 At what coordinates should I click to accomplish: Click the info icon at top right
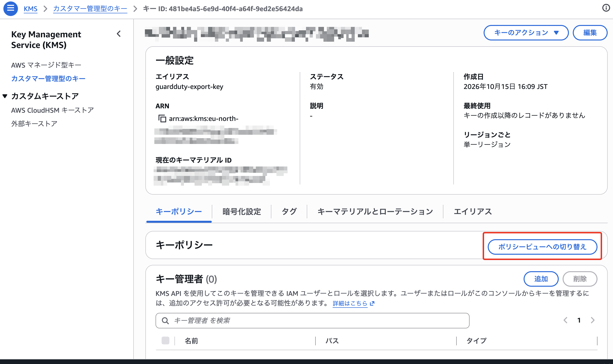(606, 8)
